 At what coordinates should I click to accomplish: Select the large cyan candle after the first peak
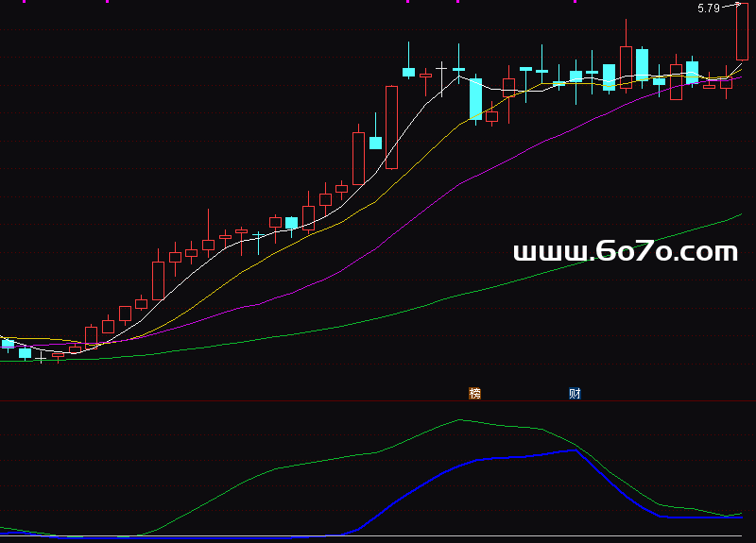tap(475, 98)
